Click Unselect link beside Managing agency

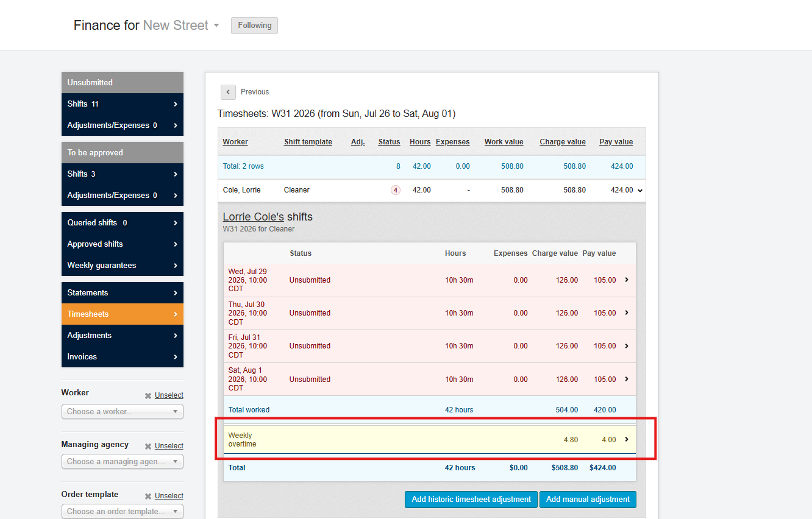click(x=169, y=446)
